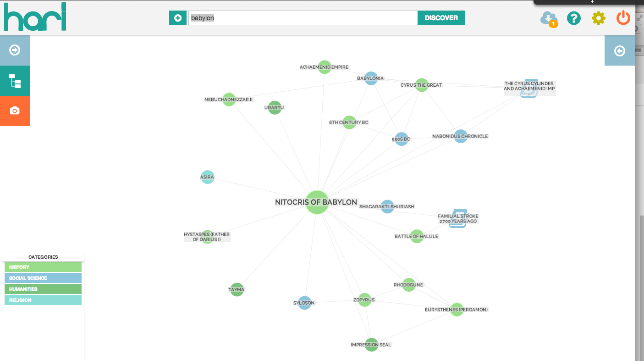Select the Nitocris of Babylon central node
The height and width of the screenshot is (361, 644).
tap(317, 202)
